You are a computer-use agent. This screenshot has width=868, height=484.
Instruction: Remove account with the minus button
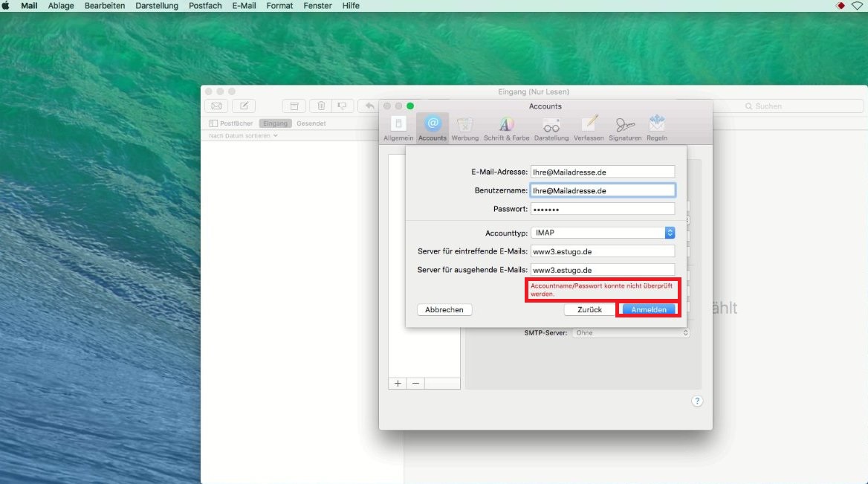coord(415,383)
